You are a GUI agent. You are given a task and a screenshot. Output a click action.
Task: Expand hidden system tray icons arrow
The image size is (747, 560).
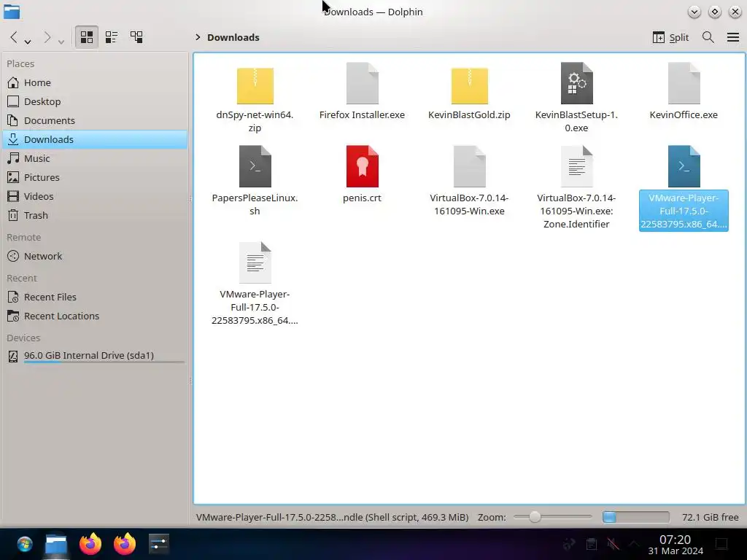tap(634, 544)
